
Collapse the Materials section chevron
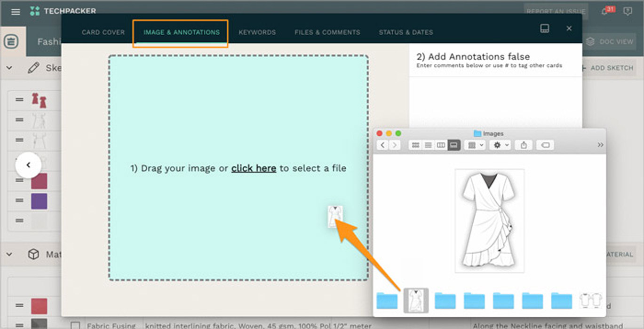click(9, 254)
